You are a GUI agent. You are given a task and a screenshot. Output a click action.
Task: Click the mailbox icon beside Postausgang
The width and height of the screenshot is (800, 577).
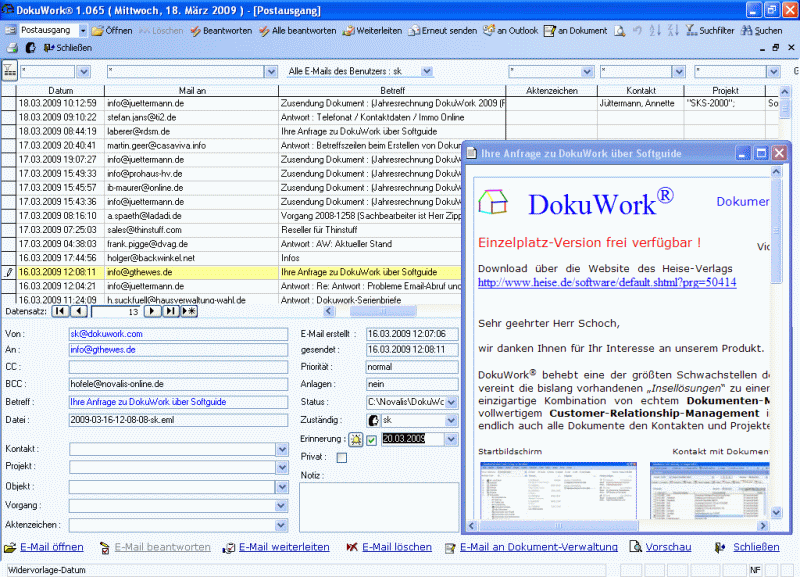pos(11,31)
